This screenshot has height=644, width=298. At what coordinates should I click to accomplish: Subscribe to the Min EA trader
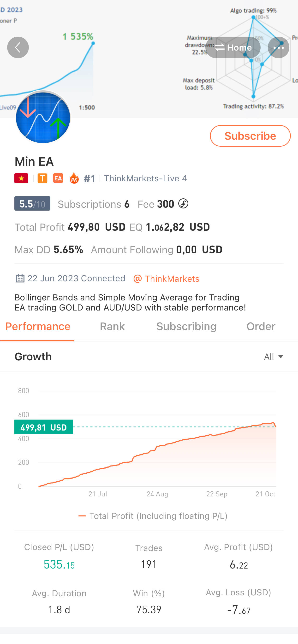(250, 136)
